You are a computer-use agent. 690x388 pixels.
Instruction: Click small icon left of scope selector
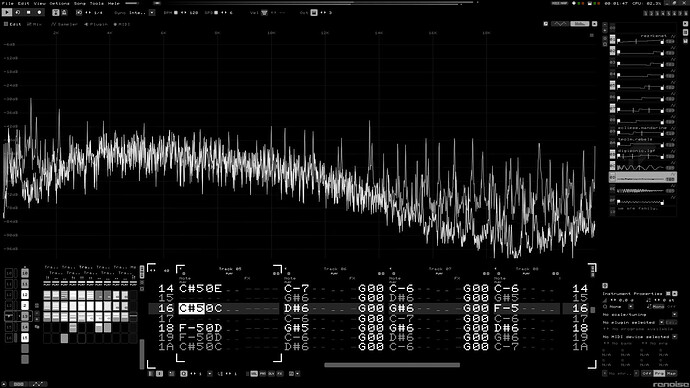tap(546, 24)
